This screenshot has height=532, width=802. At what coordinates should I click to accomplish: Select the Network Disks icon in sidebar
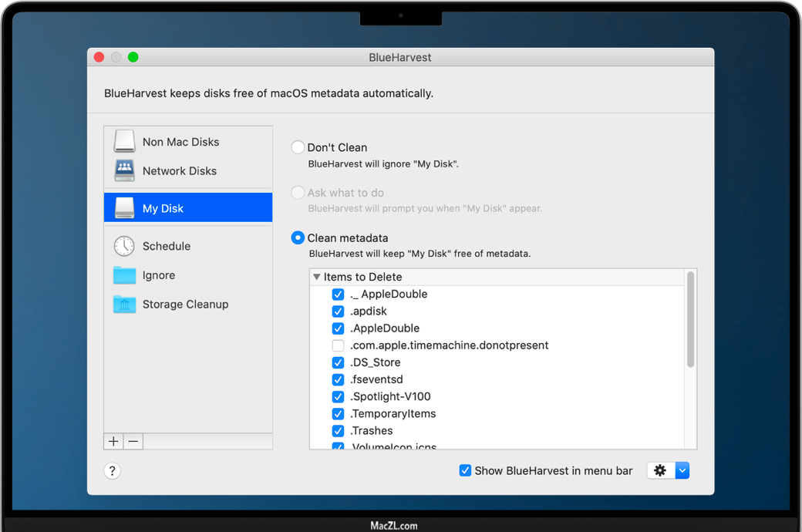point(124,170)
